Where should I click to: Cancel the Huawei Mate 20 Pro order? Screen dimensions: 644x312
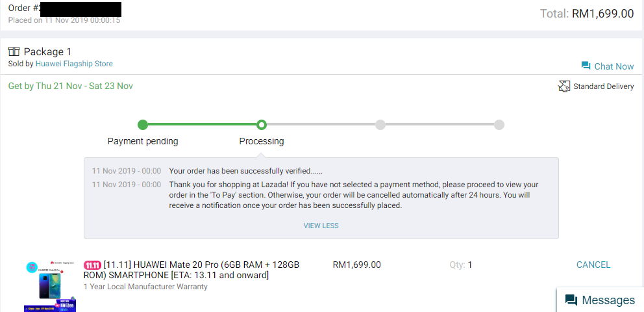593,265
